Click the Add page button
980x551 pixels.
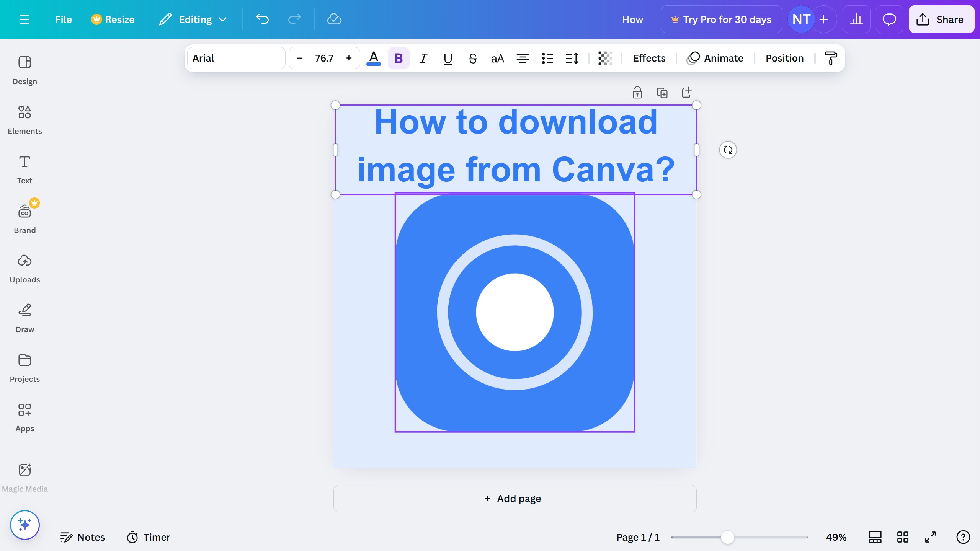[x=514, y=499]
